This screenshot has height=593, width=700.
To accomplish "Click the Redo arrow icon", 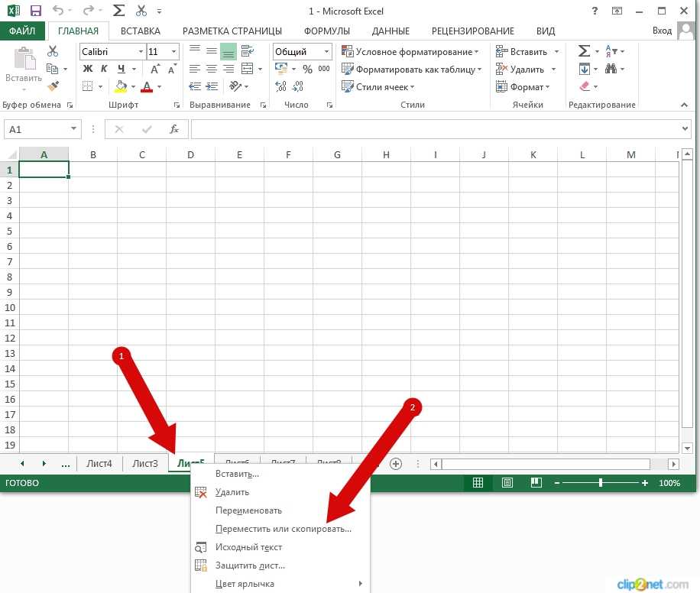I will [89, 10].
